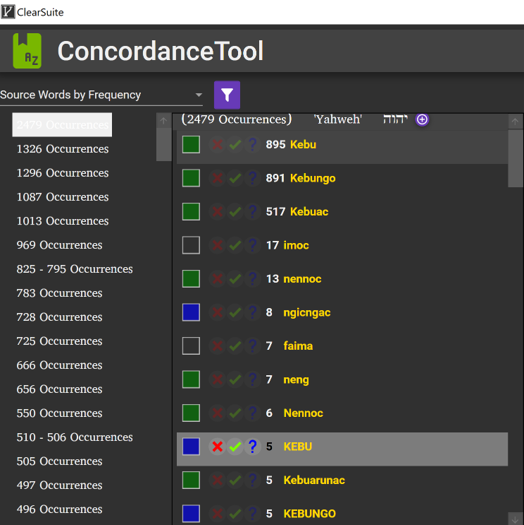
Task: Reject KEBUNGO with the red X
Action: [217, 514]
